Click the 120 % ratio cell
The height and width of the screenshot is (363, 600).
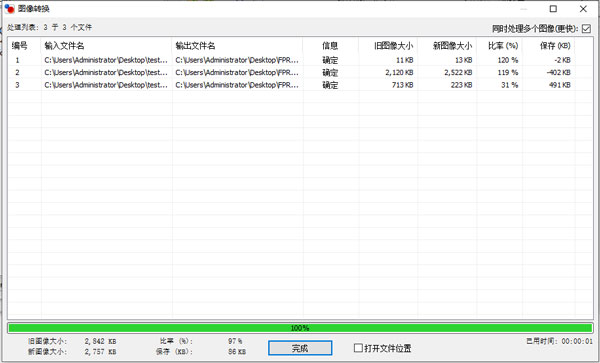tap(508, 60)
